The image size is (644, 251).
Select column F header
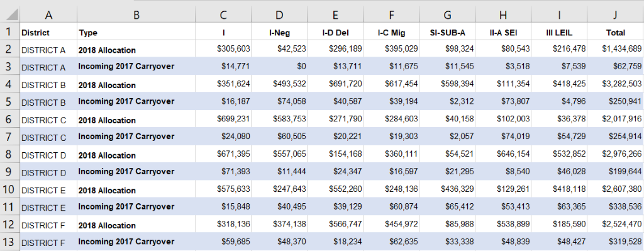point(391,15)
